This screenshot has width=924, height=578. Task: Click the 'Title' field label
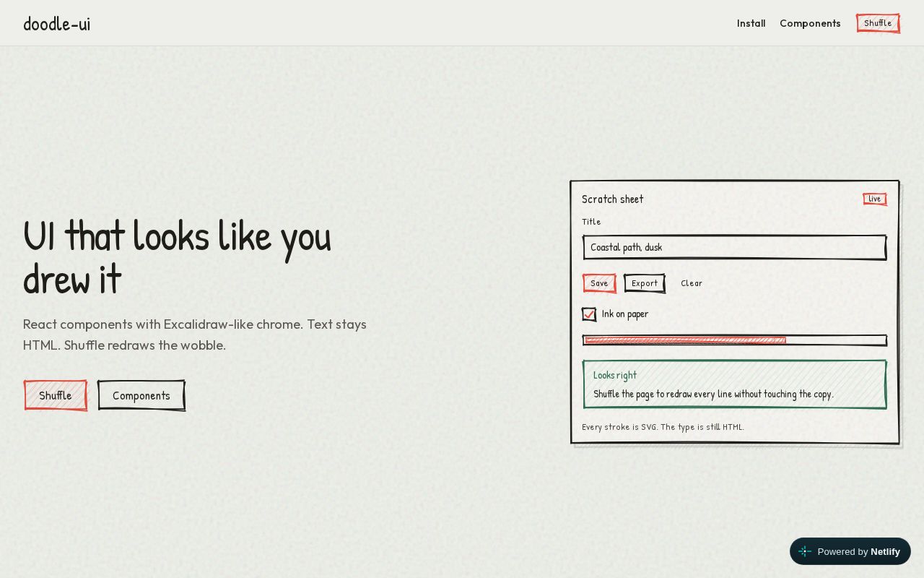pos(591,222)
